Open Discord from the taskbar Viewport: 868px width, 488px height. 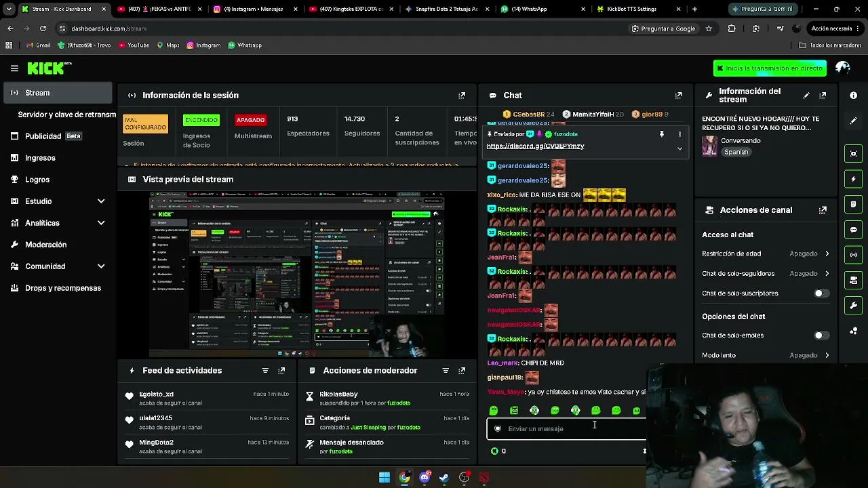point(425,477)
